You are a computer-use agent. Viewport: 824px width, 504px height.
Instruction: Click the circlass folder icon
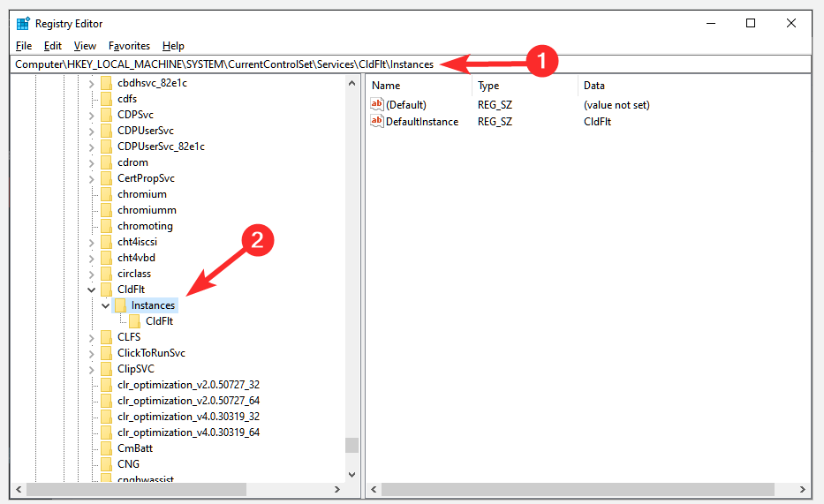tap(106, 274)
